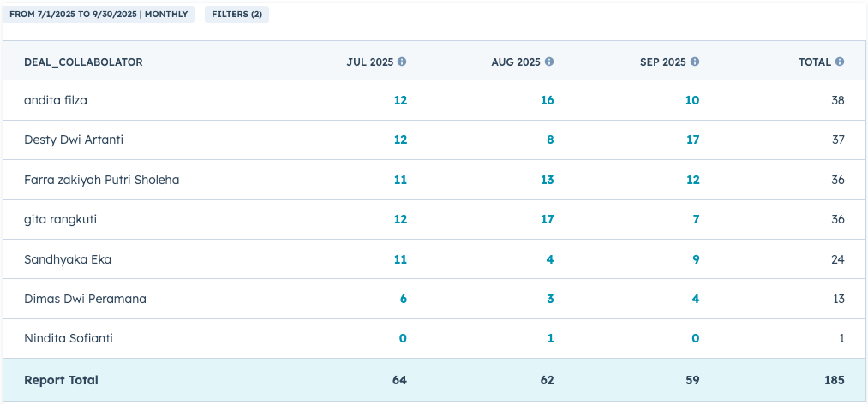Click the info icon beside TOTAL
The width and height of the screenshot is (868, 404).
coord(840,62)
